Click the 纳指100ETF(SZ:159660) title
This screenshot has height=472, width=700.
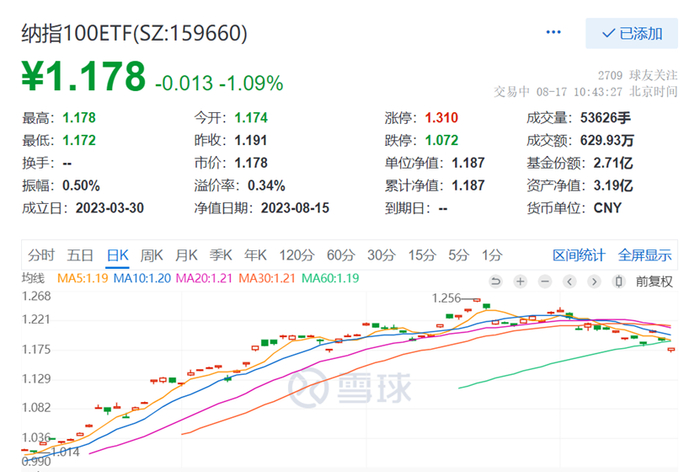coord(134,33)
